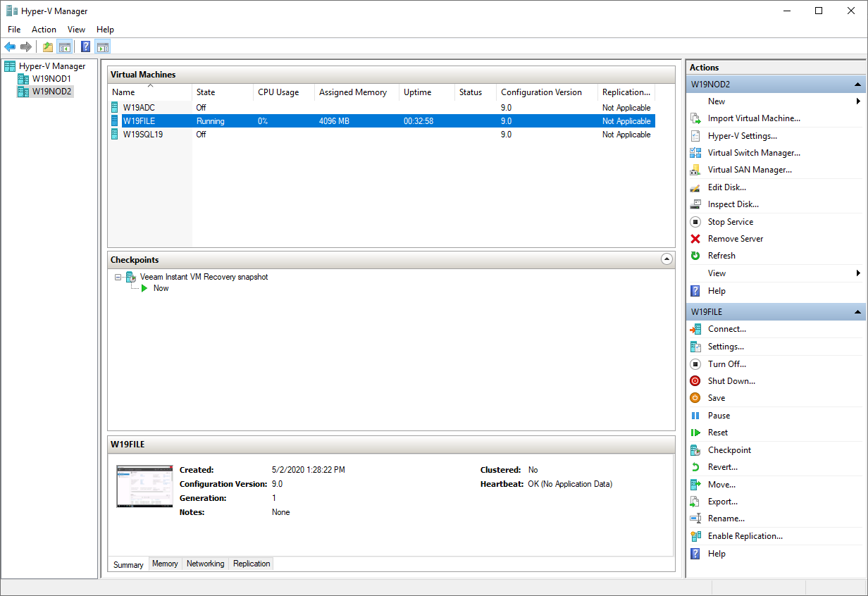
Task: Click the blue Help toolbar icon
Action: tap(85, 47)
